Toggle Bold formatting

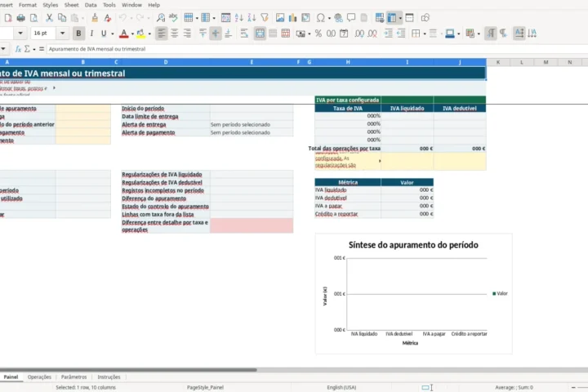[x=78, y=33]
